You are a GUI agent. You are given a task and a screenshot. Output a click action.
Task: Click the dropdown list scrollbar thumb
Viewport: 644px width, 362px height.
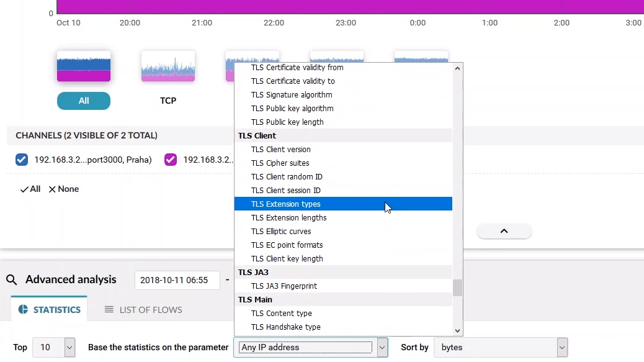[457, 287]
